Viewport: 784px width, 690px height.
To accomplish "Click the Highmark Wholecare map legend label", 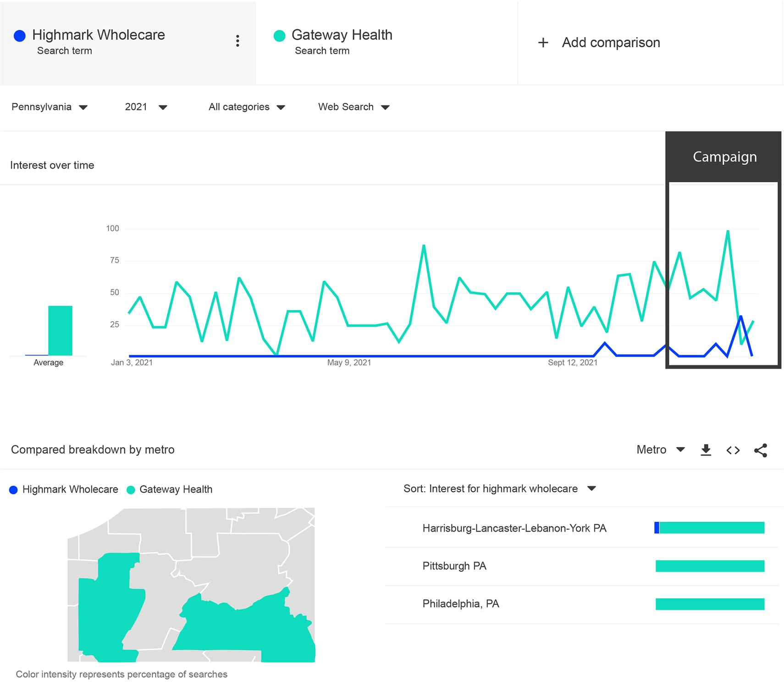I will pos(70,489).
